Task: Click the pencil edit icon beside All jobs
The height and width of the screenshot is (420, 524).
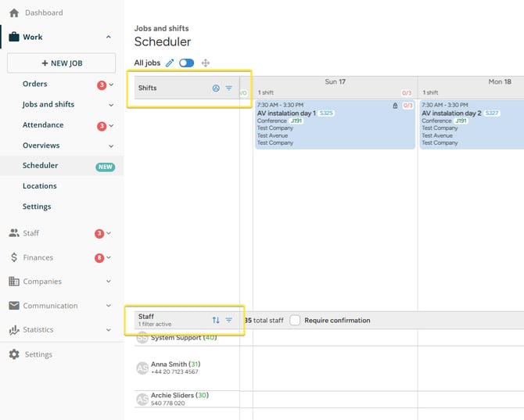Action: [x=170, y=63]
